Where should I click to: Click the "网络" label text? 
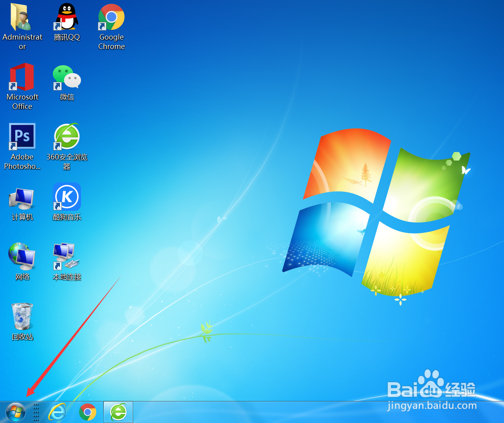22,277
